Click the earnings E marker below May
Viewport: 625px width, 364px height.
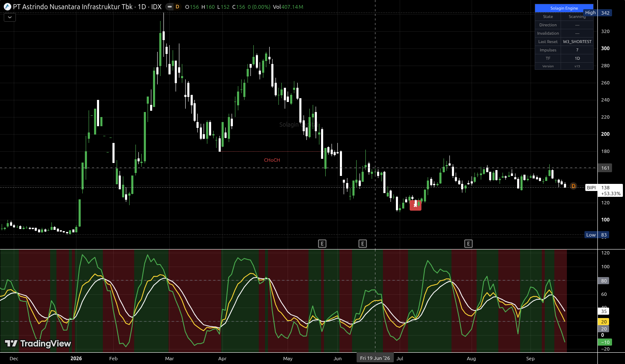[322, 244]
